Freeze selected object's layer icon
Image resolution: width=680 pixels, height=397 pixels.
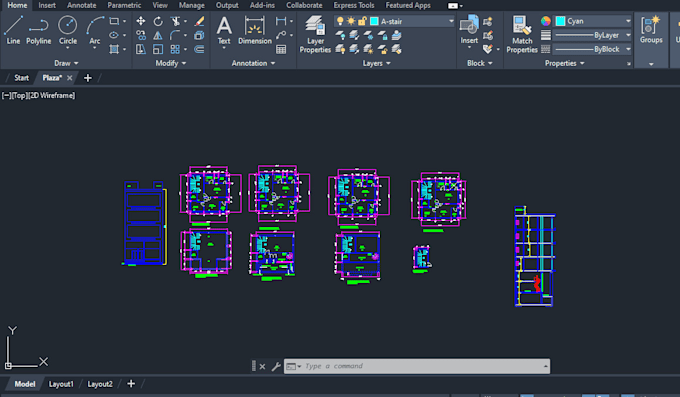368,35
